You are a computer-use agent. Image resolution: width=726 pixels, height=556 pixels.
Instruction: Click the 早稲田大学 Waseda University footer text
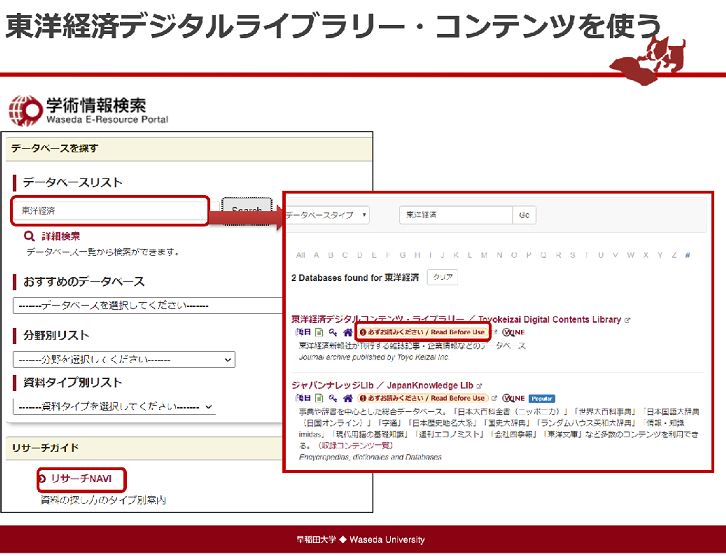361,540
